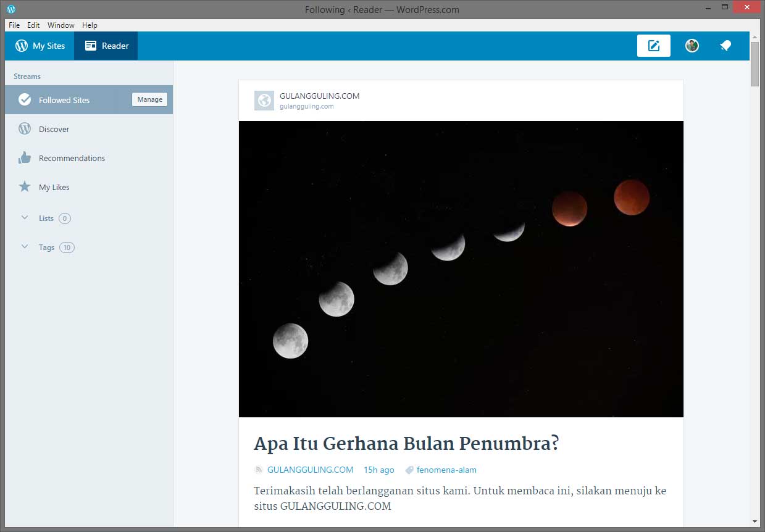Screen dimensions: 765x532
Task: Click the Recommendations thumbs-up icon
Action: click(25, 158)
